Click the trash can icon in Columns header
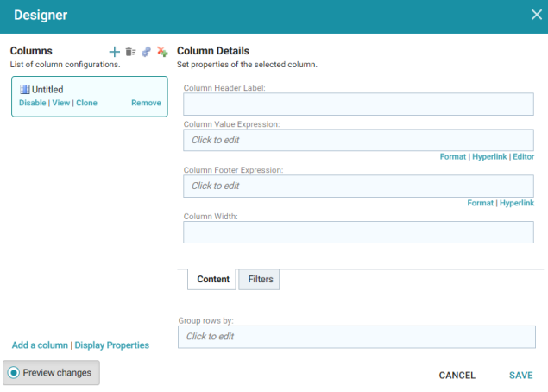Viewport: 548px width, 392px height. pos(130,52)
